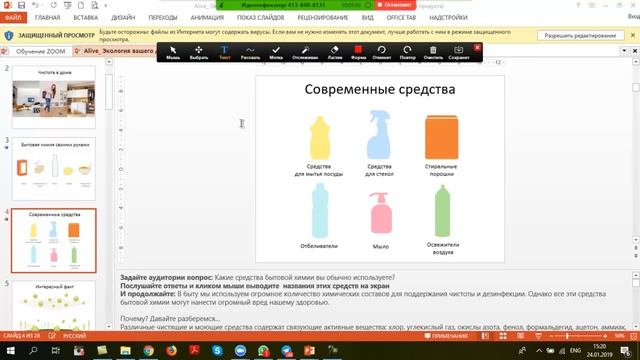This screenshot has height=360, width=640.
Task: Select slide 4 thumbnail Современные средства
Action: (54, 241)
